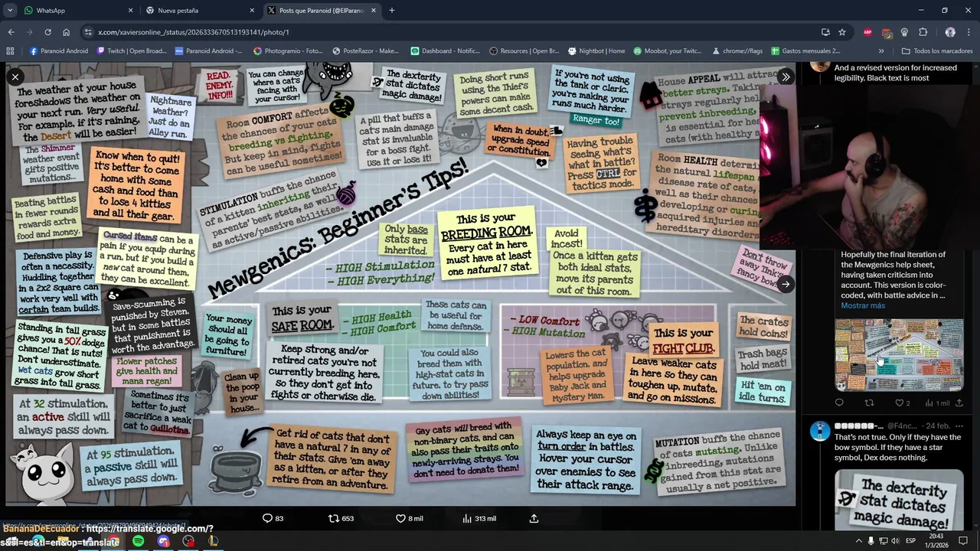View site information icon in address bar

(x=88, y=32)
